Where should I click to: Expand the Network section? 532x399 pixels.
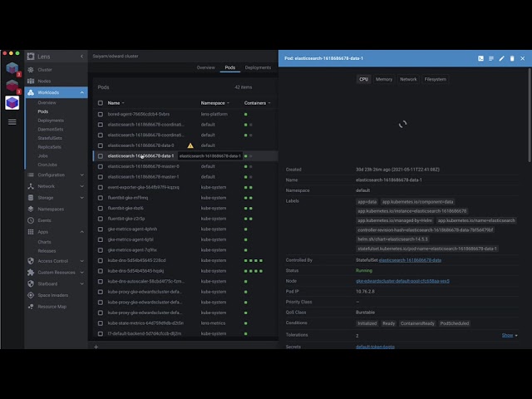[x=81, y=186]
